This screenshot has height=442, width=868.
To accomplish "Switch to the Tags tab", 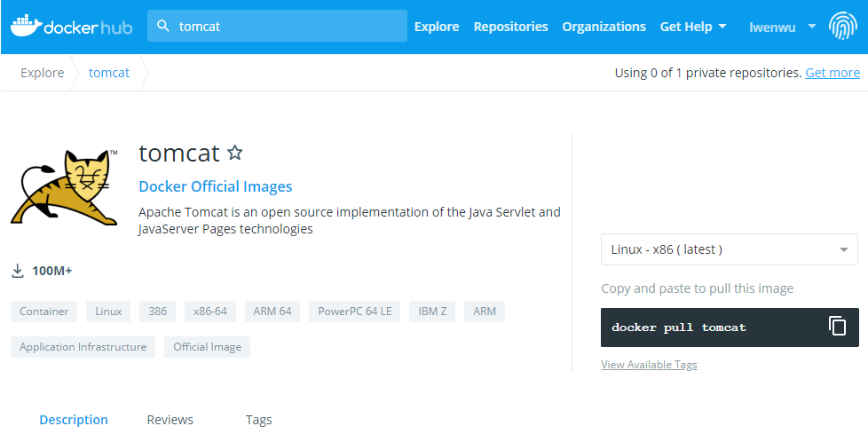I will 258,420.
